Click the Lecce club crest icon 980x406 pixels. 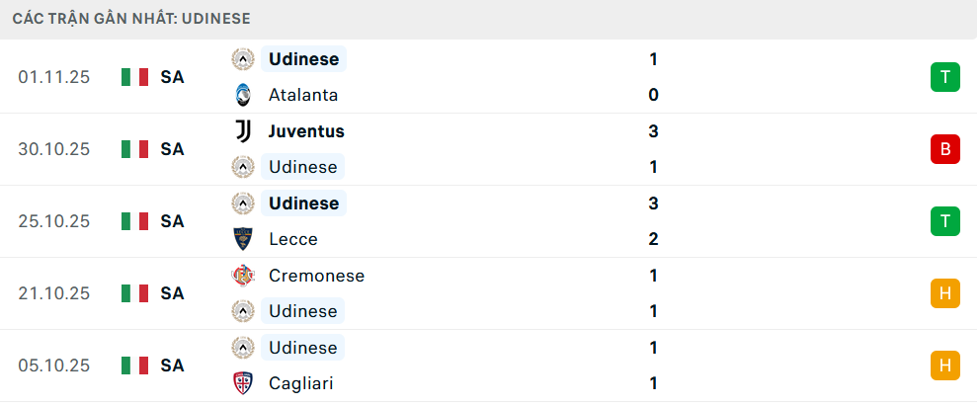pyautogui.click(x=242, y=239)
